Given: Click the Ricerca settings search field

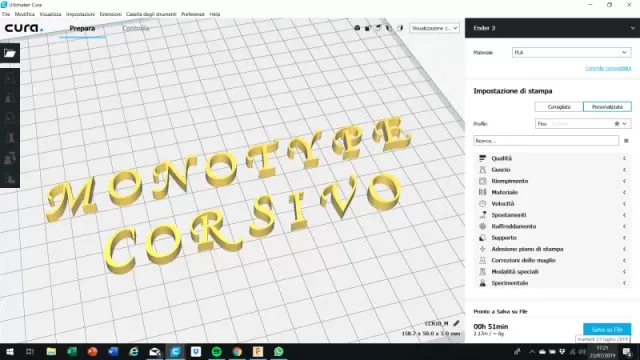Looking at the screenshot, I should coord(546,141).
